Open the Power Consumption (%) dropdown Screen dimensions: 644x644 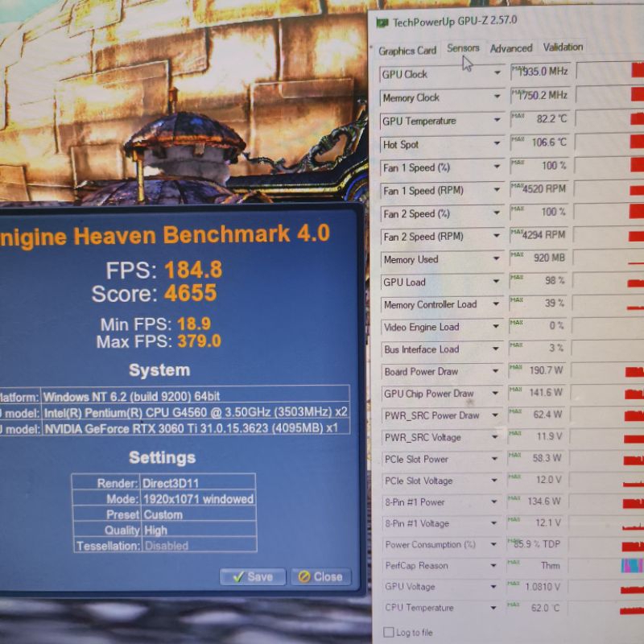[493, 544]
